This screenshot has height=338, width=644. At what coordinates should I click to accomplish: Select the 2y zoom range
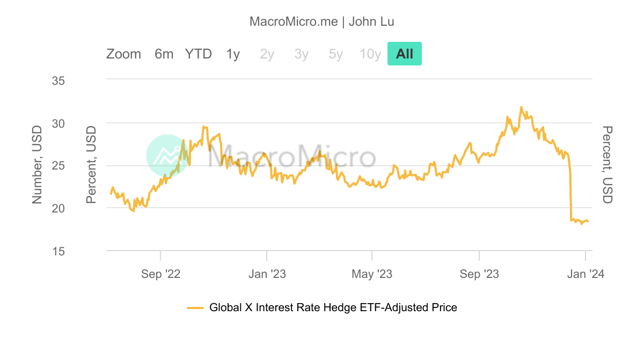pos(267,54)
